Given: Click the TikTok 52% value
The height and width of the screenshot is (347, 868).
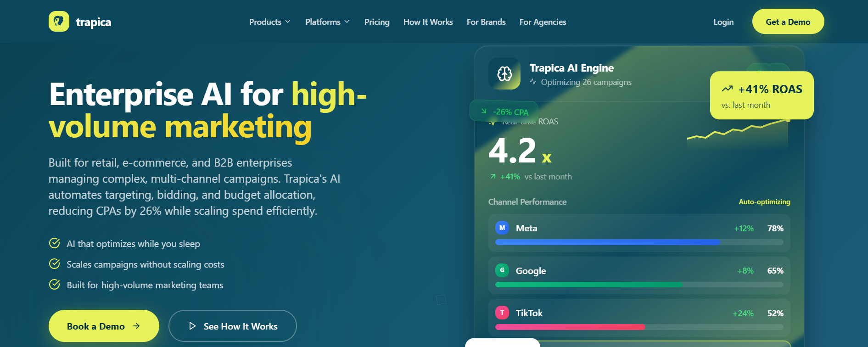Looking at the screenshot, I should pyautogui.click(x=775, y=313).
